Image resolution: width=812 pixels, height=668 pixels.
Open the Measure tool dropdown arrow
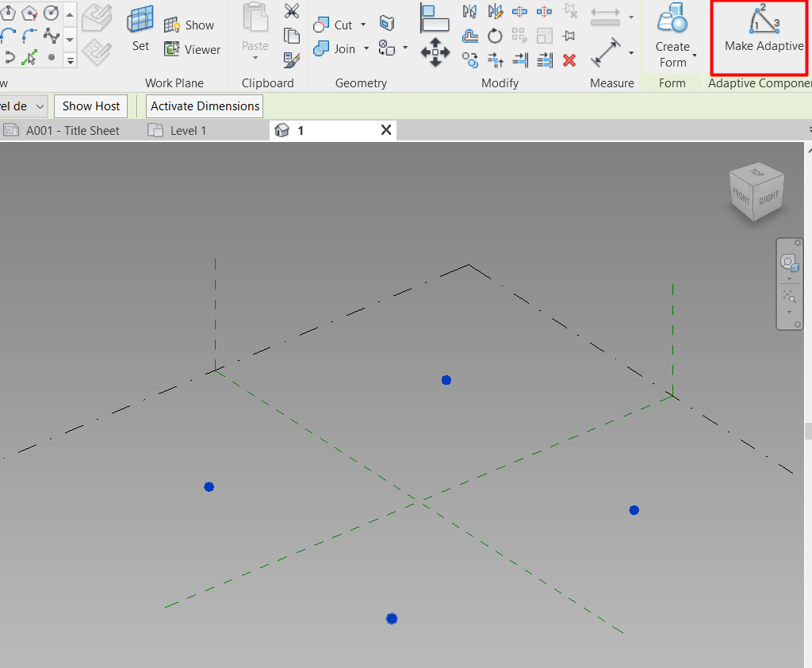(x=631, y=17)
